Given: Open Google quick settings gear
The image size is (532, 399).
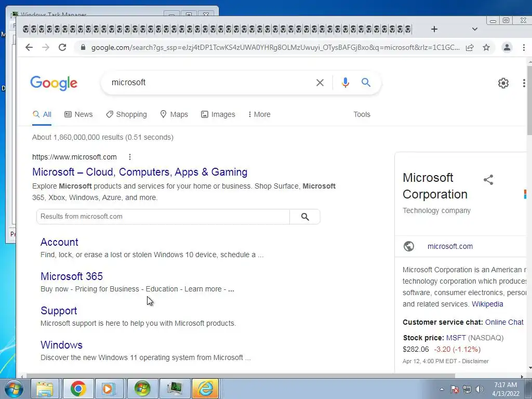Looking at the screenshot, I should (x=503, y=83).
